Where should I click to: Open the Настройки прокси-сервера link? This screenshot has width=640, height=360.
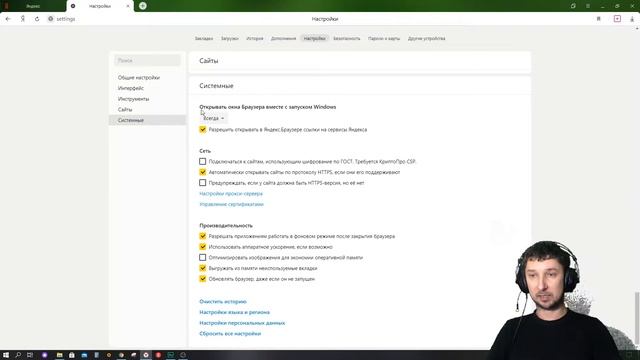tap(231, 193)
